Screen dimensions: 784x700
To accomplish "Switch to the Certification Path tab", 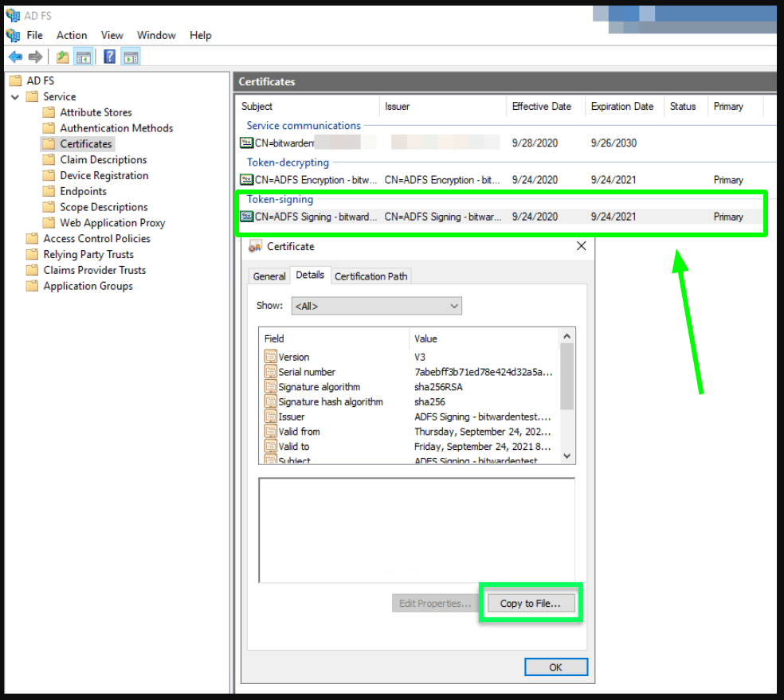I will tap(370, 276).
